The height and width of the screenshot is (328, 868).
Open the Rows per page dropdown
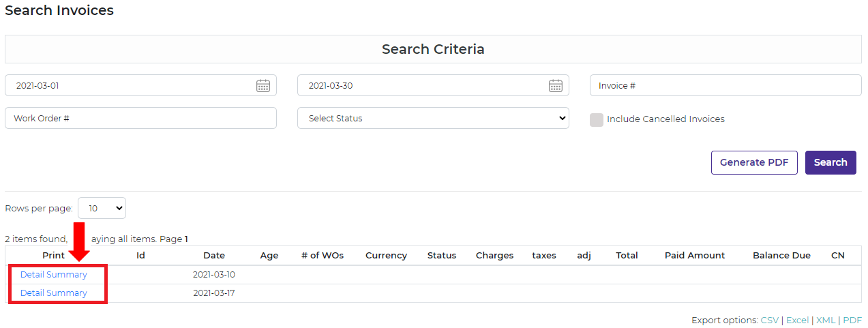pos(102,208)
